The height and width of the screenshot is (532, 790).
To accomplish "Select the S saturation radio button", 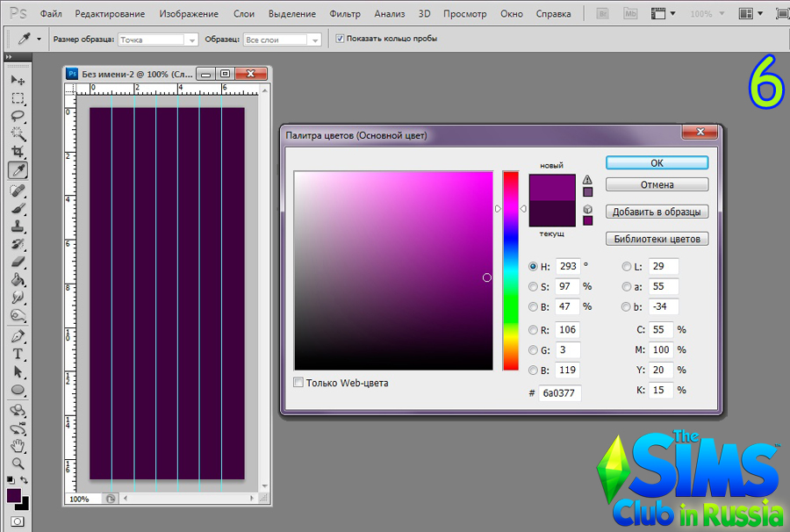I will 533,286.
